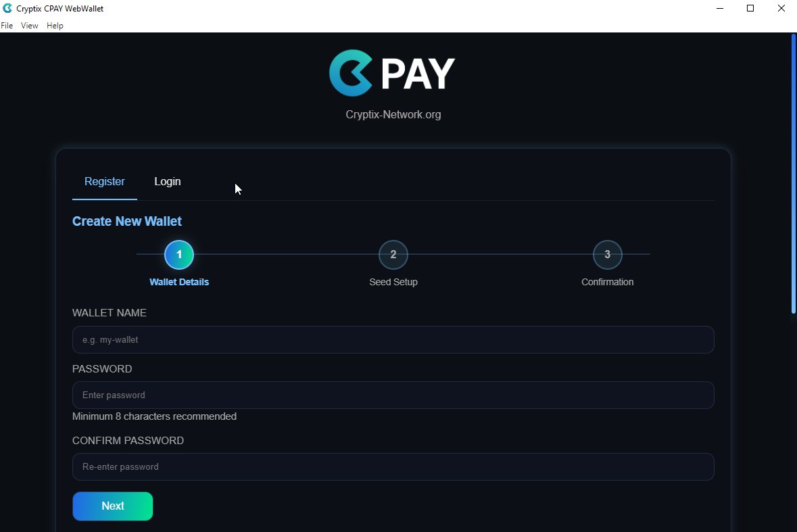The height and width of the screenshot is (532, 797).
Task: Click the Wallet Name input field
Action: tap(393, 339)
